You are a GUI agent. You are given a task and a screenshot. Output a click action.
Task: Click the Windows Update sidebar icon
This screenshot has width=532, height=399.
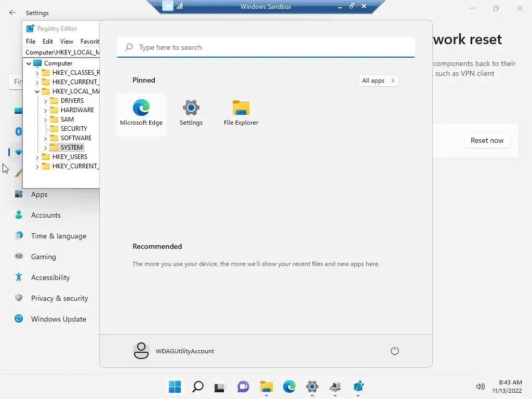(x=19, y=318)
